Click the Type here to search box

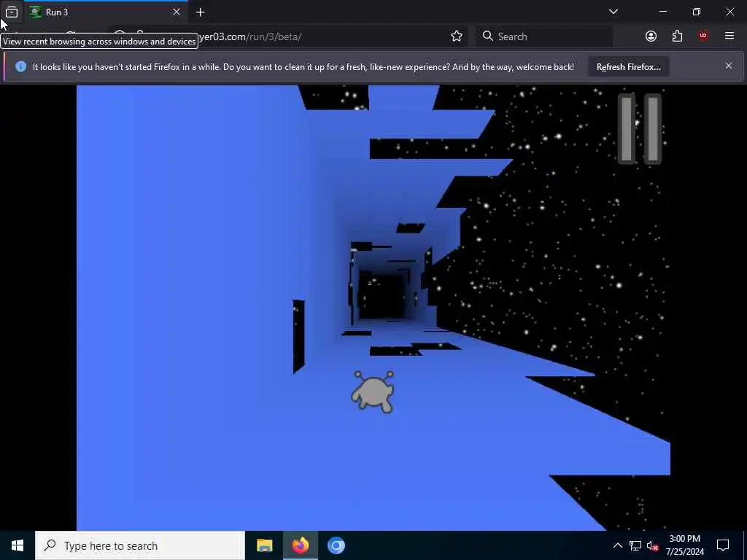point(140,545)
